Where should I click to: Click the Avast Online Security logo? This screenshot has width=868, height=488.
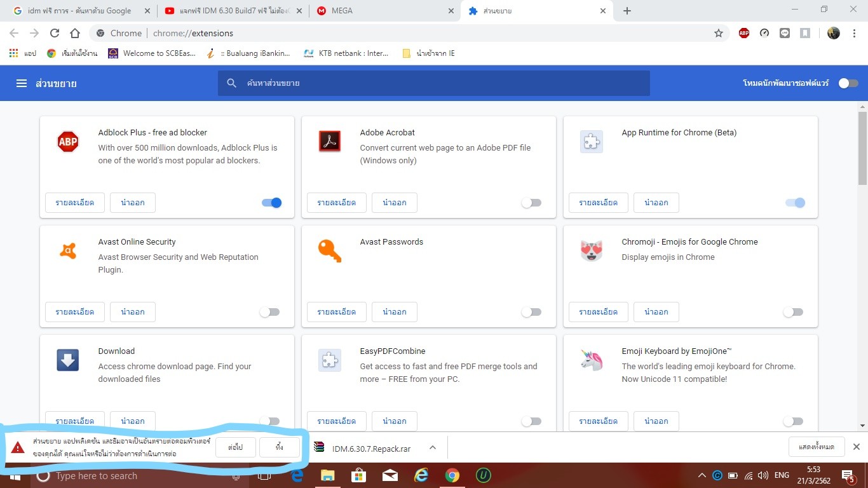(68, 251)
